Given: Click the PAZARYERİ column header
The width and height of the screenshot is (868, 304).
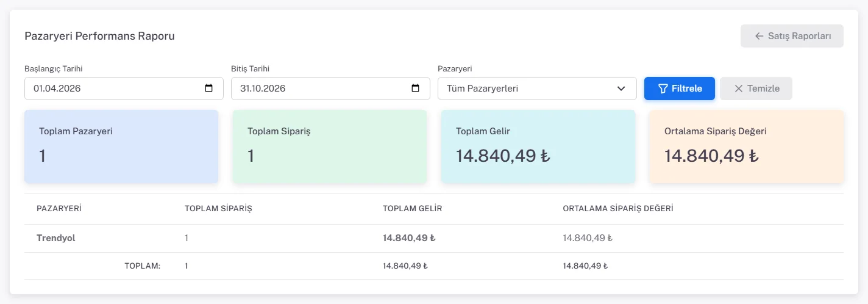Looking at the screenshot, I should (x=59, y=209).
